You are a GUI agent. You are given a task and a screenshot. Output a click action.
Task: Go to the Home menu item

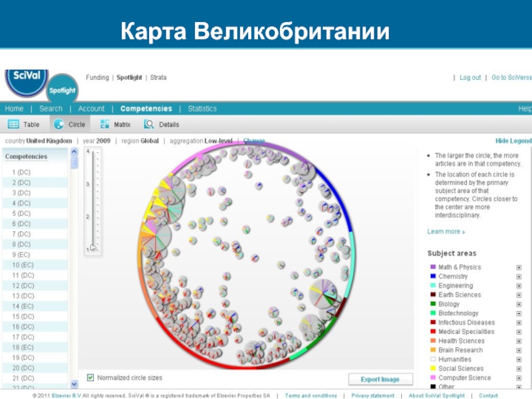(14, 108)
